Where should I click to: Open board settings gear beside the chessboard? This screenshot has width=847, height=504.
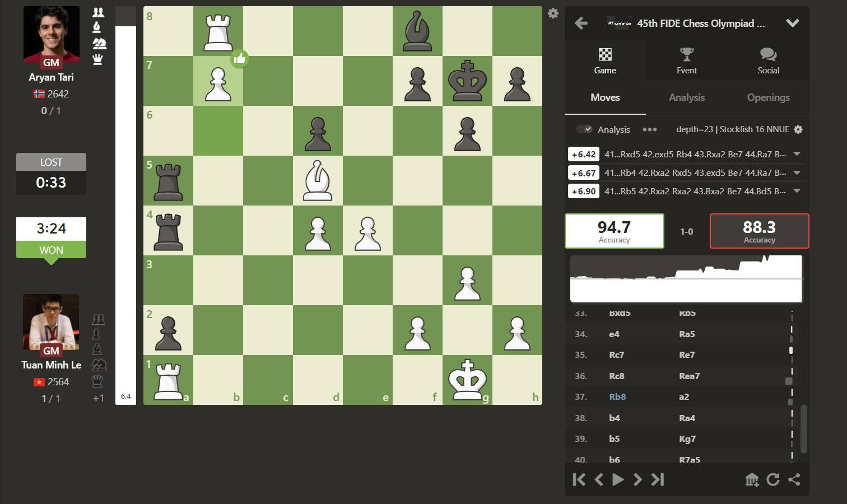[553, 13]
